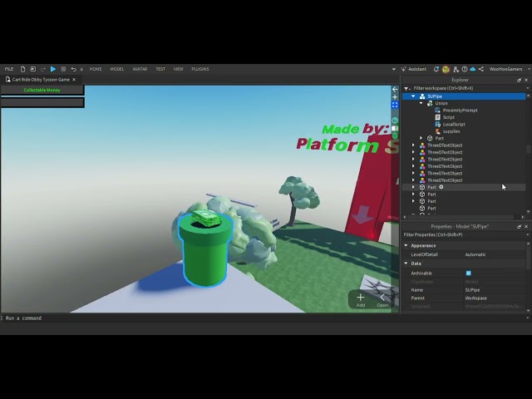Screen dimensions: 532x399
Task: Select the LocalScript item
Action: (x=454, y=124)
